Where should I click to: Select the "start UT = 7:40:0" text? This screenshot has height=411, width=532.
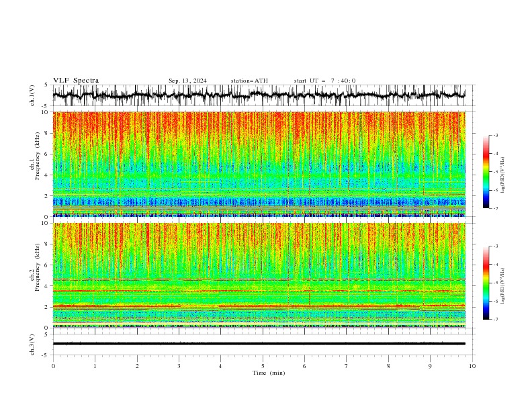pos(324,81)
